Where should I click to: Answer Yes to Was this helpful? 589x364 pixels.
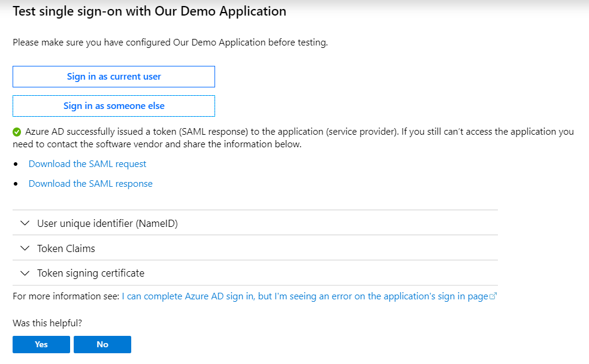pos(41,344)
